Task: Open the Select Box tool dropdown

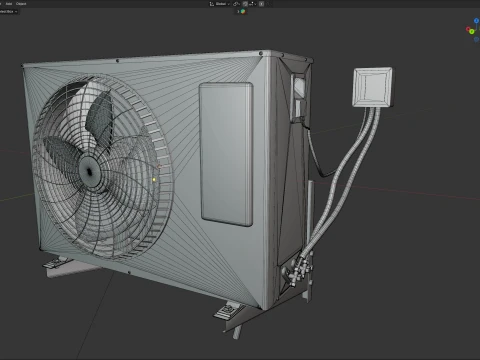Action: tap(8, 11)
